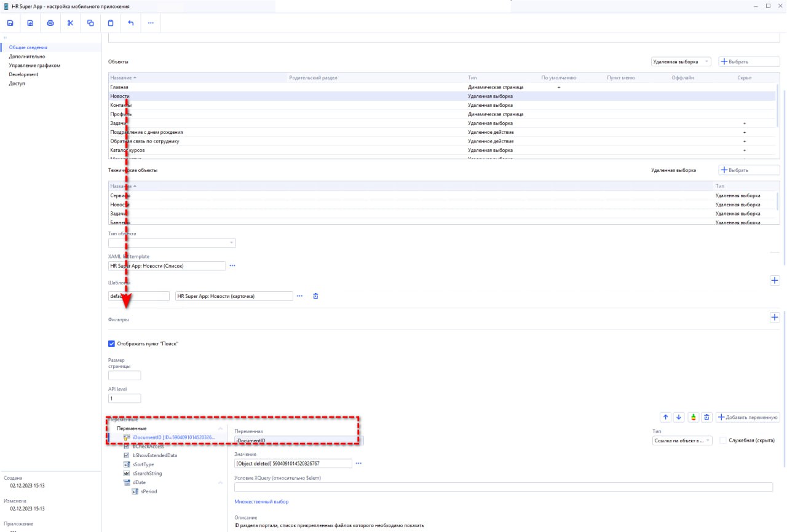
Task: Click the API level input field
Action: [x=125, y=399]
